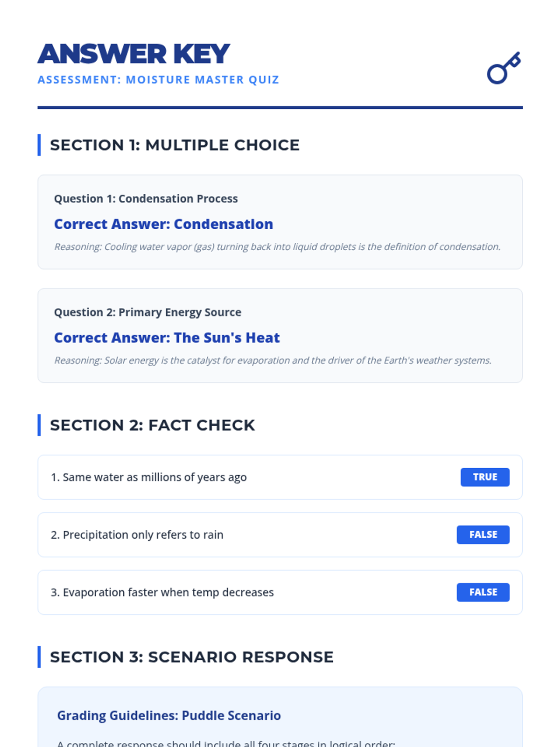Click the key icon in the header
Viewport: 560px width, 747px height.
[504, 68]
